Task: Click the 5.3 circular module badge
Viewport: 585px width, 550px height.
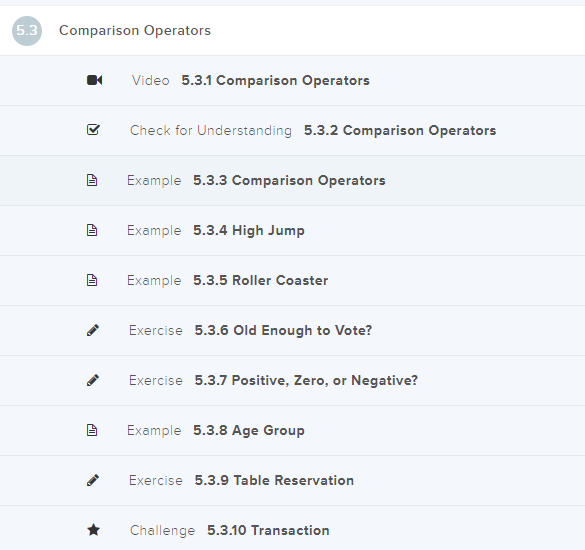Action: [27, 31]
